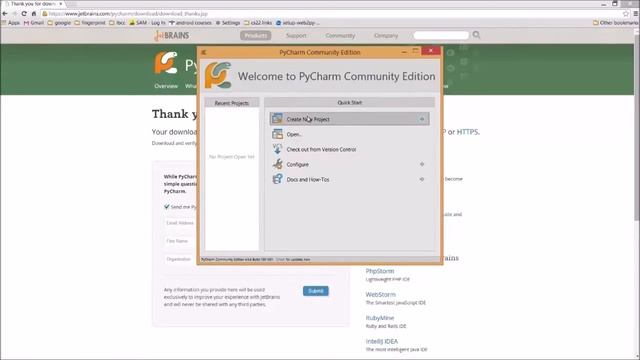Follow the HTTPS download link
The image size is (640, 360).
click(467, 132)
